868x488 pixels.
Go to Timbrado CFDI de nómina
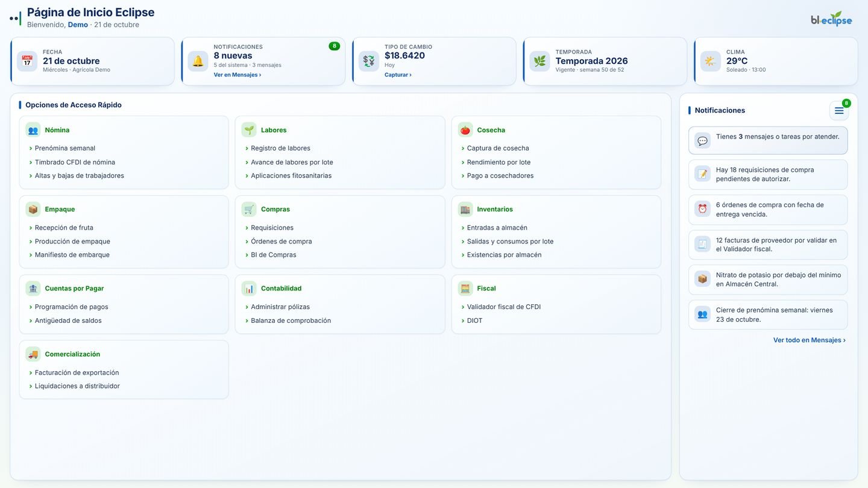pos(75,162)
